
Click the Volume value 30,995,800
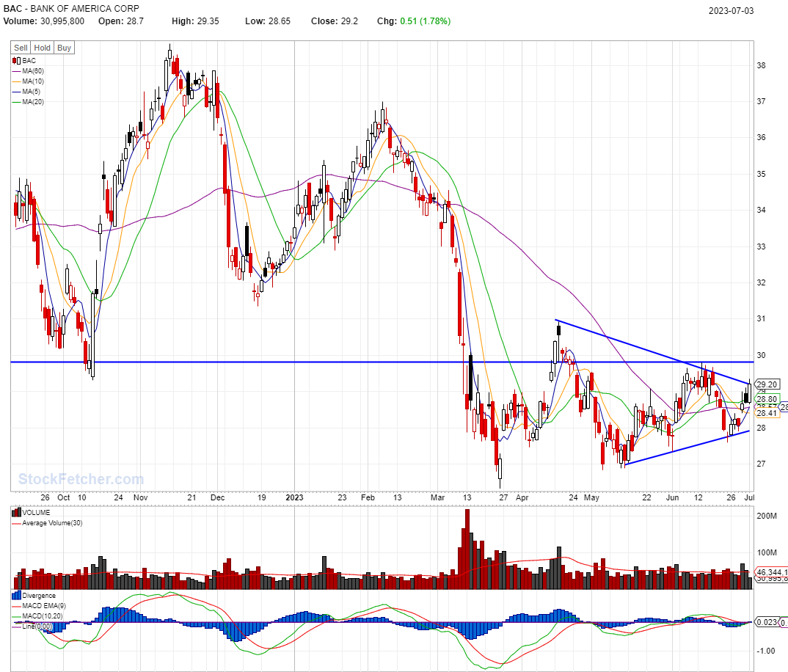[x=62, y=21]
